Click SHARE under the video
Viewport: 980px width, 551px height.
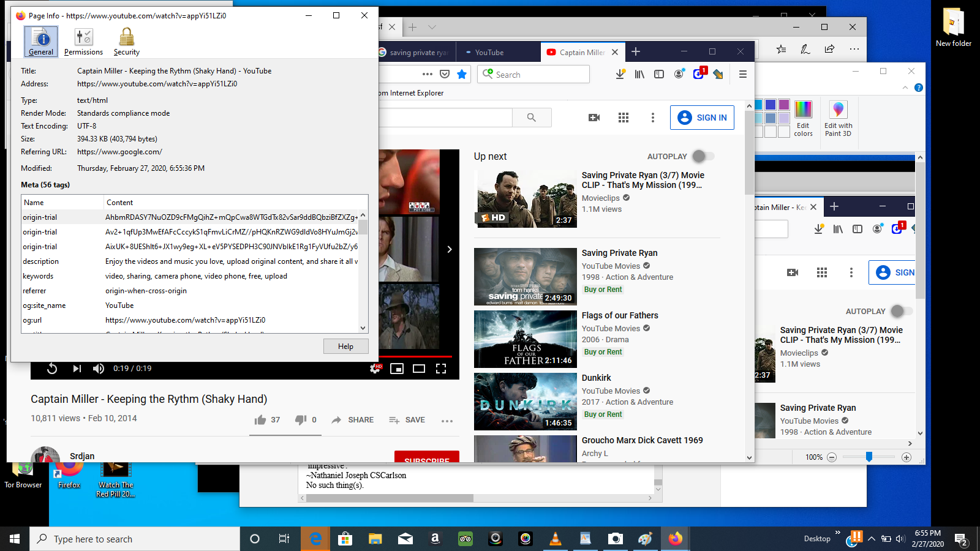pos(353,420)
